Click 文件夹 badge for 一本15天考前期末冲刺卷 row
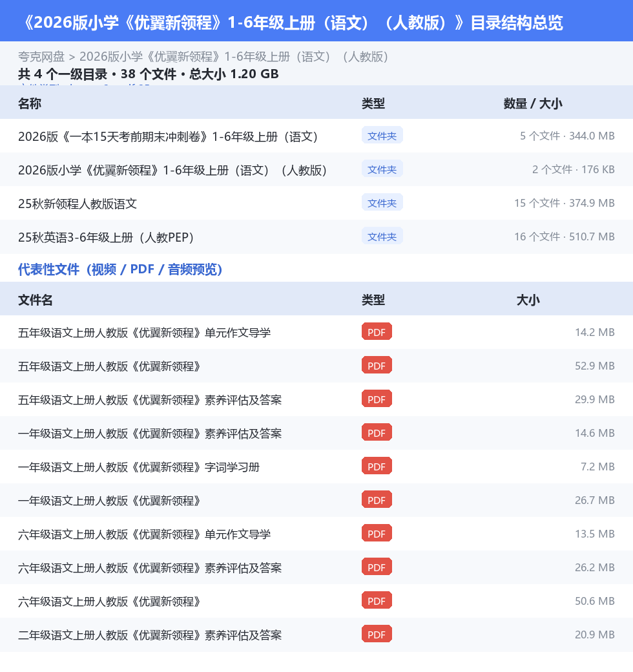Image resolution: width=633 pixels, height=672 pixels. 382,136
